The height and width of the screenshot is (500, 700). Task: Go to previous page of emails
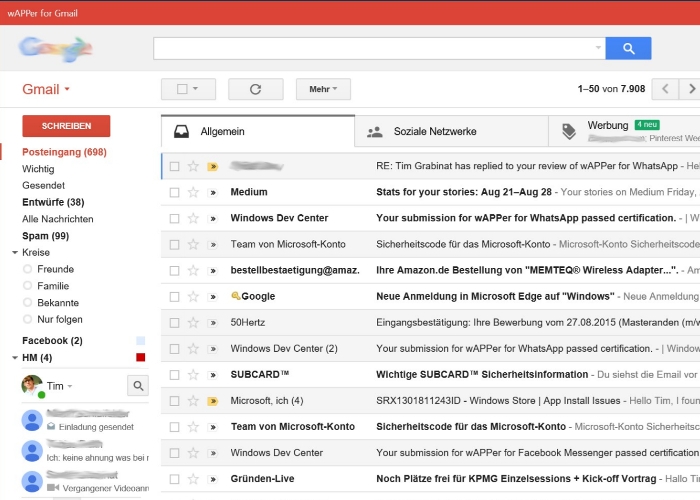tap(665, 89)
